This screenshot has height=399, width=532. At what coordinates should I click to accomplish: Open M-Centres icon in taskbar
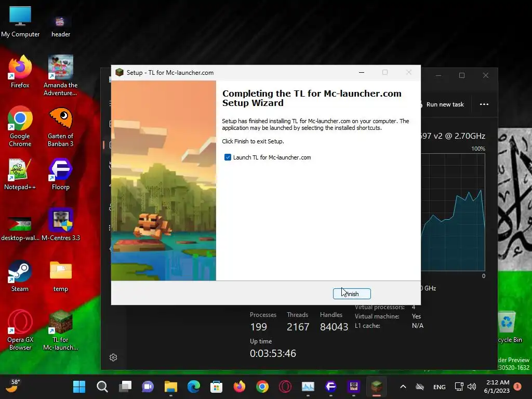(x=353, y=387)
